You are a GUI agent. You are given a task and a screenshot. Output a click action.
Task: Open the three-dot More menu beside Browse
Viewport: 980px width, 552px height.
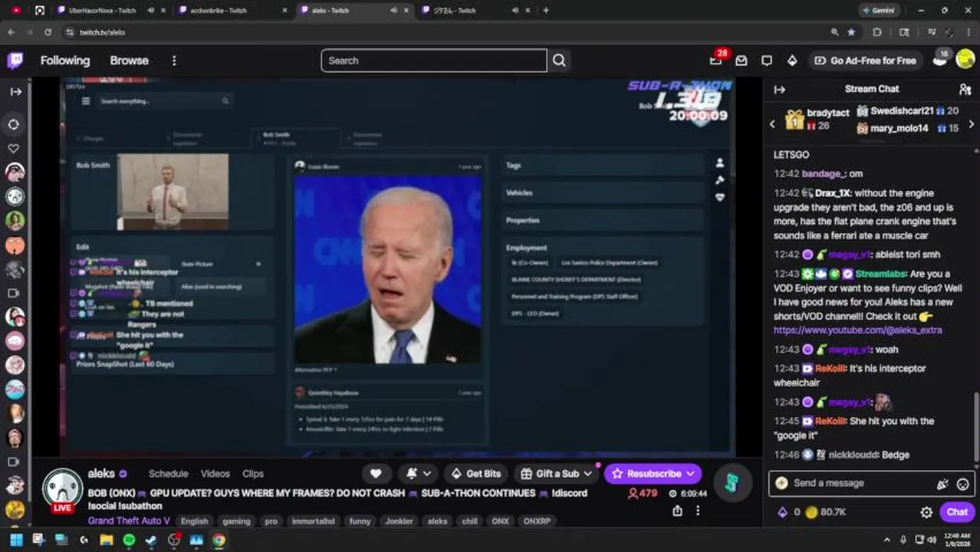click(x=174, y=61)
